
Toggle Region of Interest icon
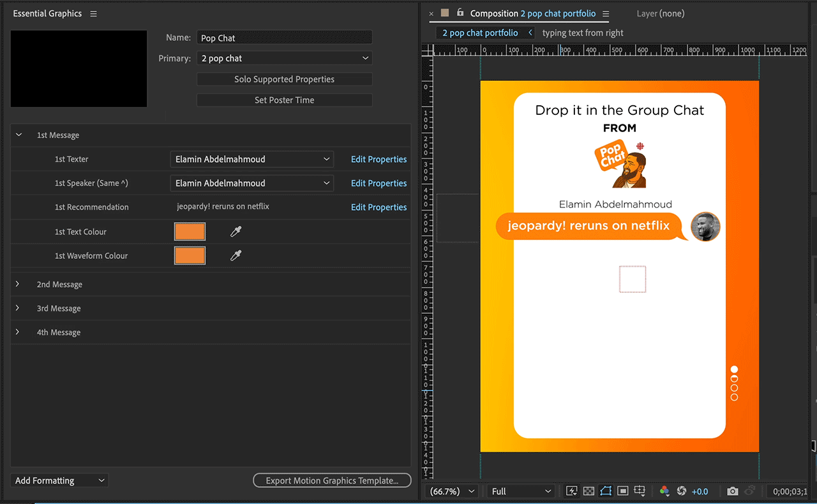pos(623,491)
